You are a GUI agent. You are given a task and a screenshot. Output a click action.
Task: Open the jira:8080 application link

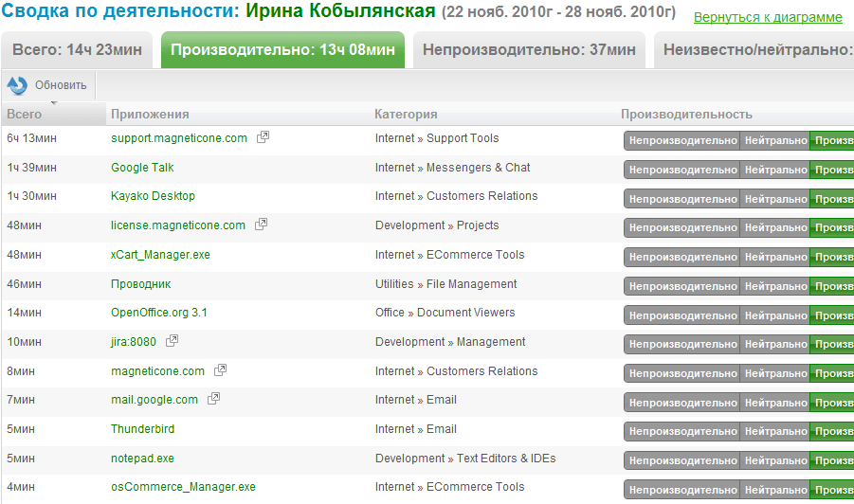point(134,342)
